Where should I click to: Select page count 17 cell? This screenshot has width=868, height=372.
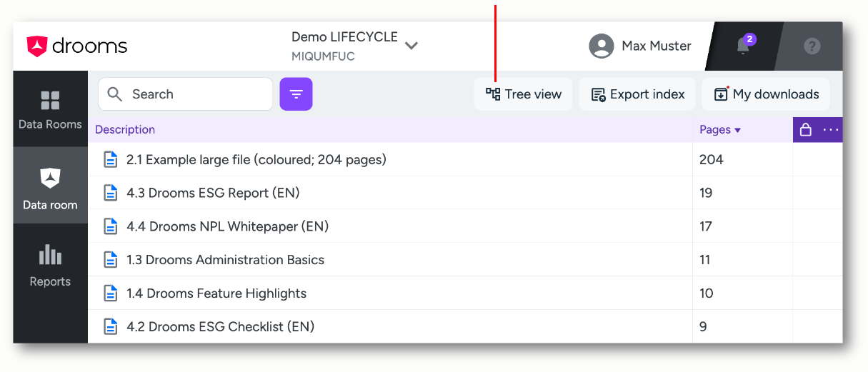(x=742, y=226)
